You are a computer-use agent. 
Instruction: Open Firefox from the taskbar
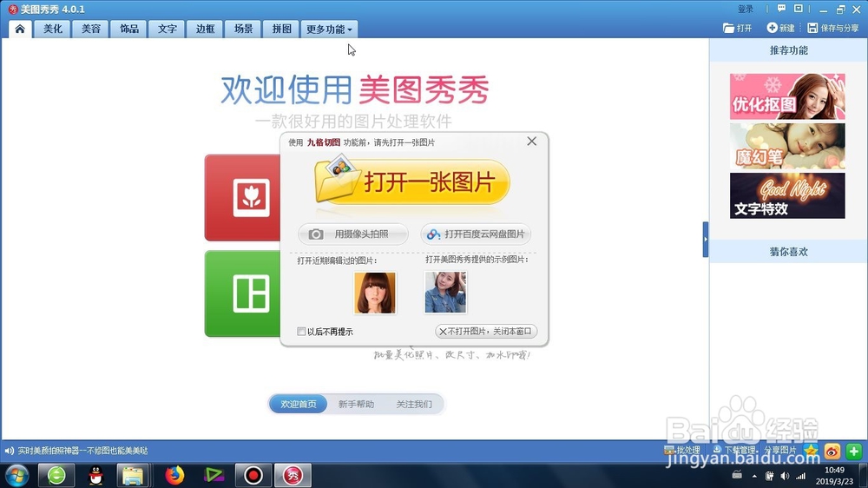(174, 475)
